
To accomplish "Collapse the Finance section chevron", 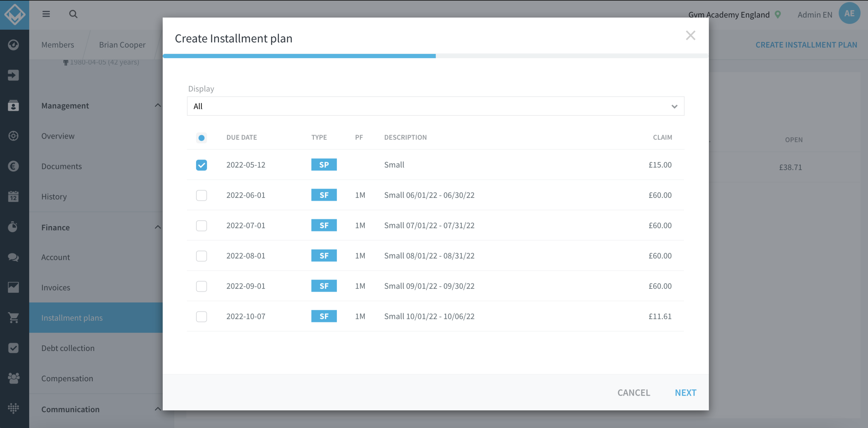I will pyautogui.click(x=157, y=227).
